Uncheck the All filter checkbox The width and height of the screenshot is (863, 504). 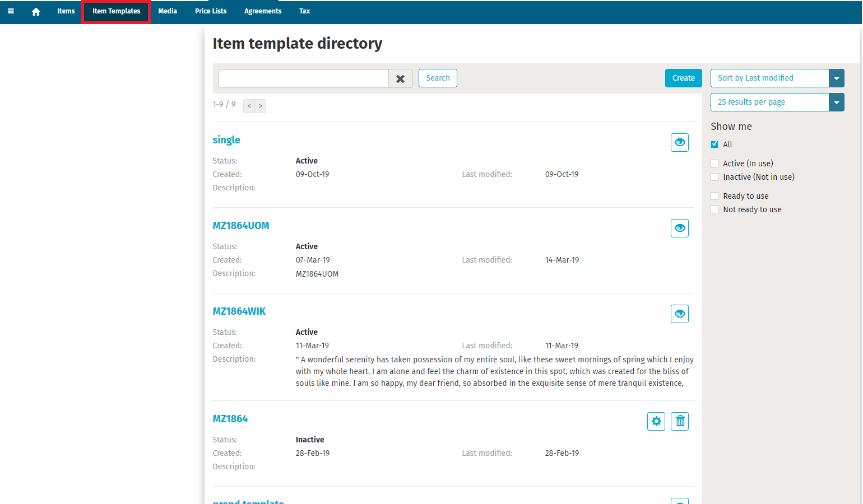(x=714, y=144)
